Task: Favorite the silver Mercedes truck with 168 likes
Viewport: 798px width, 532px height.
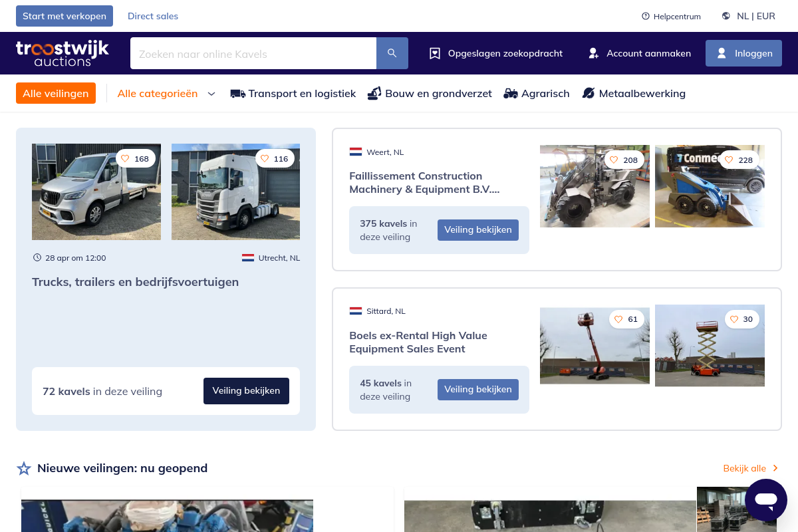Action: pyautogui.click(x=125, y=158)
